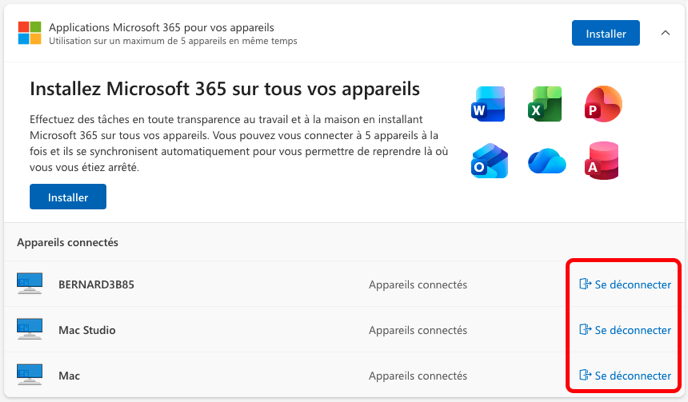Click the top-right Installer button
This screenshot has height=402, width=688.
[x=606, y=33]
